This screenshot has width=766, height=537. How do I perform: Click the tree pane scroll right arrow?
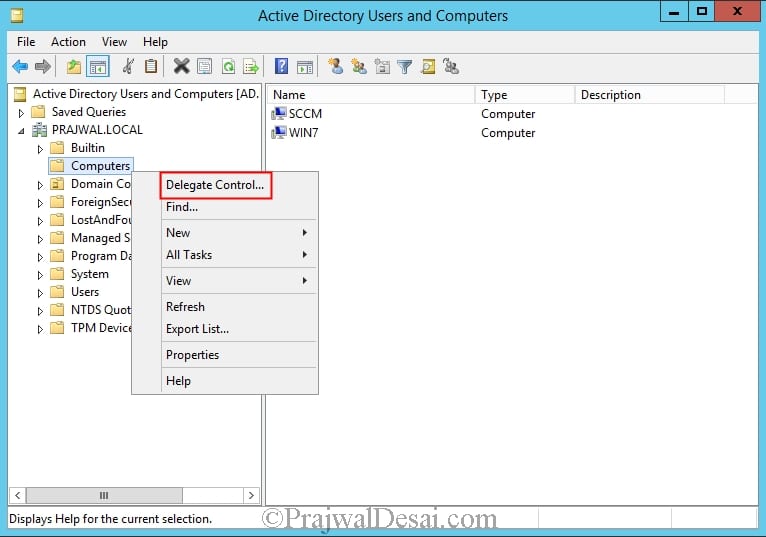click(251, 495)
